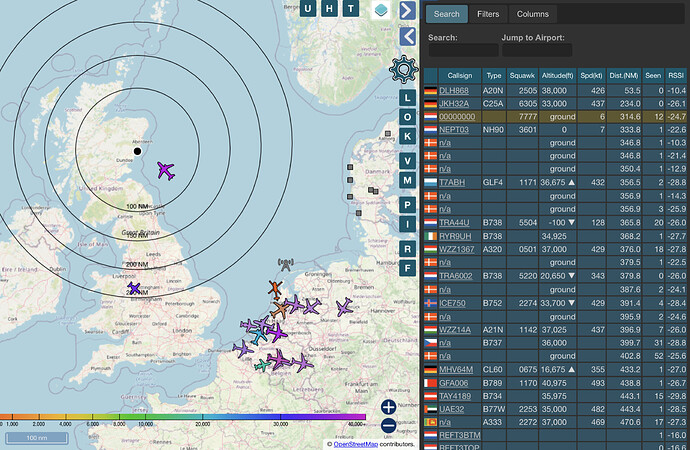Select the orange helicopter icon offshore Netherlands

pos(275,289)
